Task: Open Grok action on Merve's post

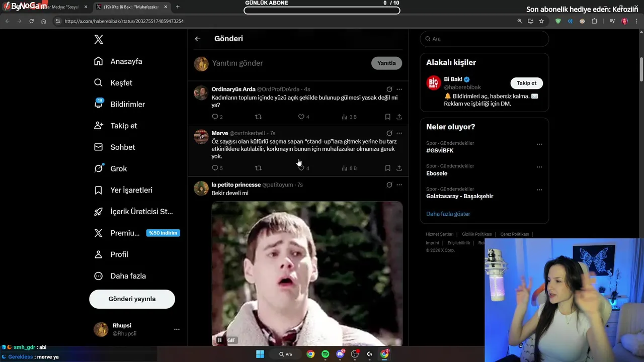Action: [x=389, y=133]
